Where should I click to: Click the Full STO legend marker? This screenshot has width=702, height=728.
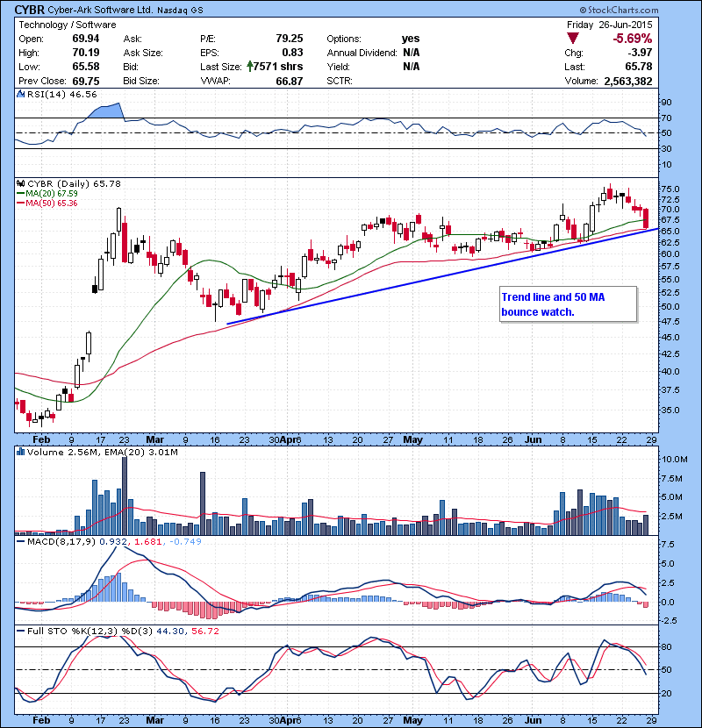click(x=18, y=631)
